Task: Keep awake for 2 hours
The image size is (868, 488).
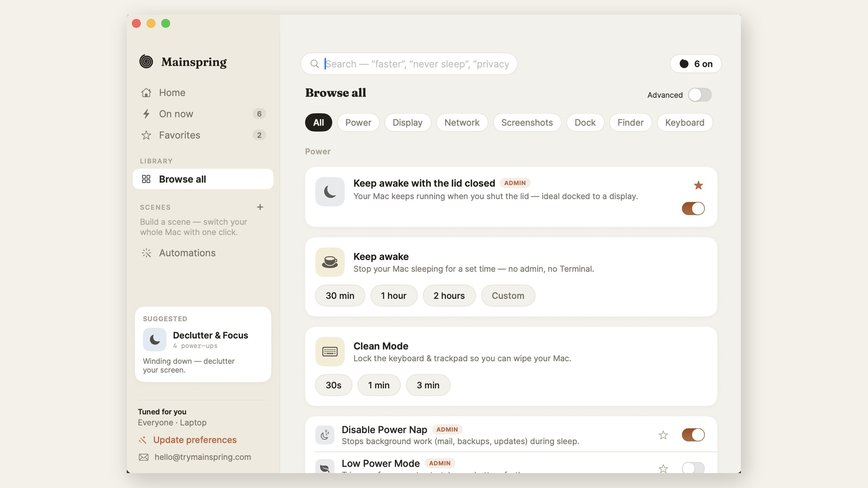Action: (449, 296)
